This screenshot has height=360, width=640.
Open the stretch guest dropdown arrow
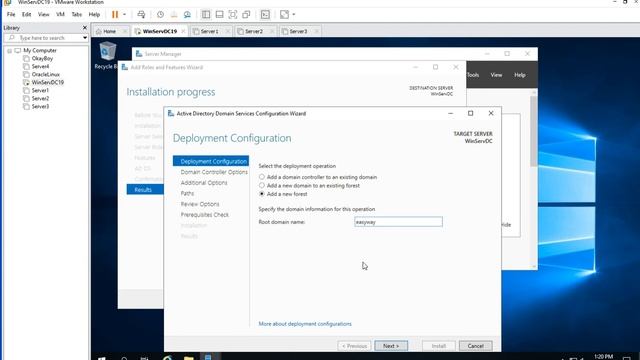pyautogui.click(x=294, y=15)
